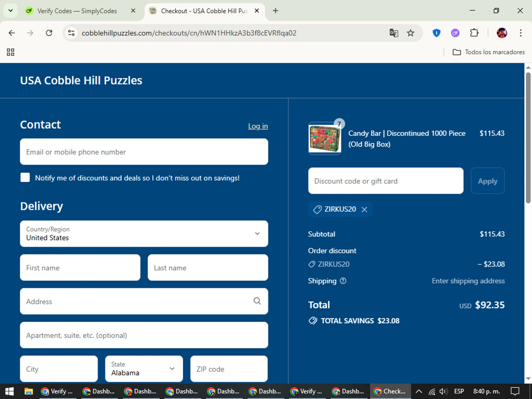Open the Wi-Fi network icon
532x399 pixels.
click(432, 392)
